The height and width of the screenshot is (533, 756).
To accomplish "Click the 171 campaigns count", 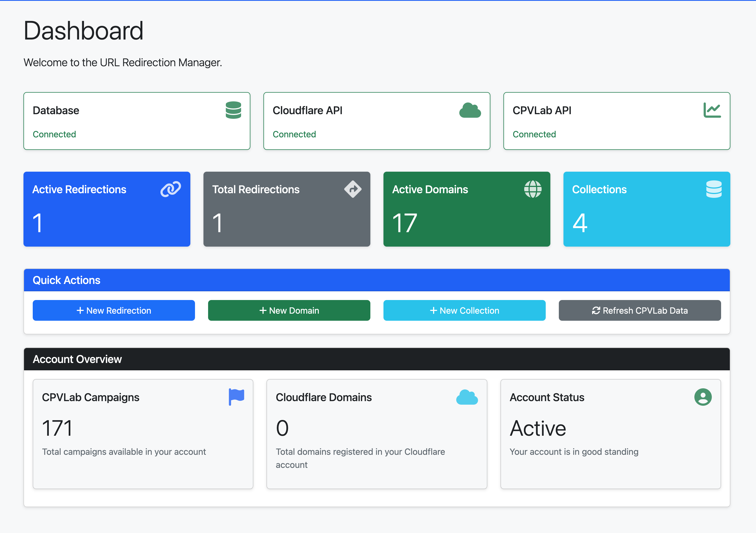I will click(x=57, y=428).
